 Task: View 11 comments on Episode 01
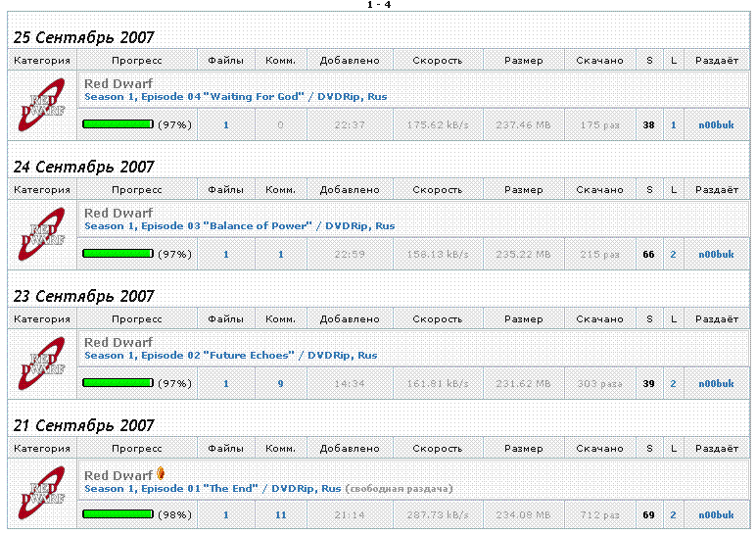[x=281, y=514]
